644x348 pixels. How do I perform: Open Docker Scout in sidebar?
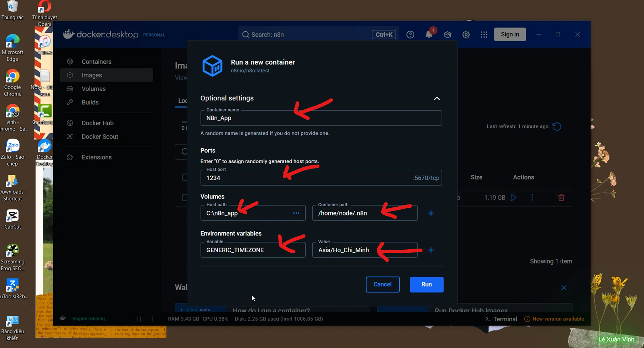(x=106, y=136)
